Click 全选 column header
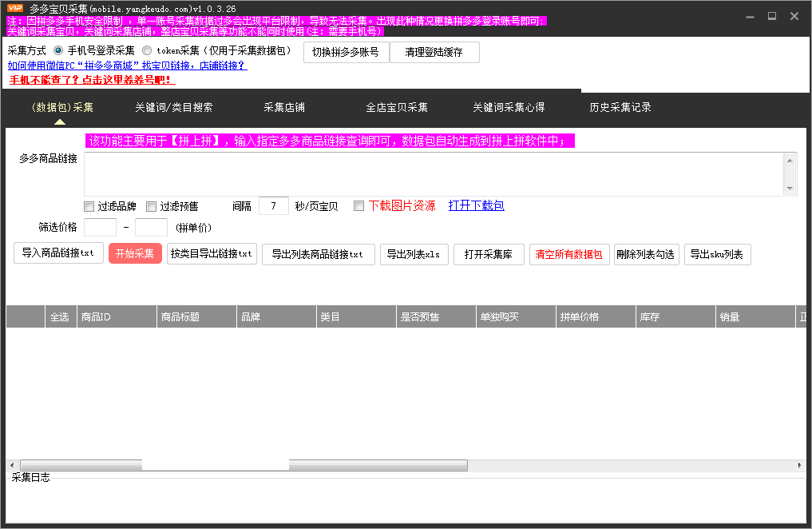This screenshot has height=529, width=812. point(60,316)
